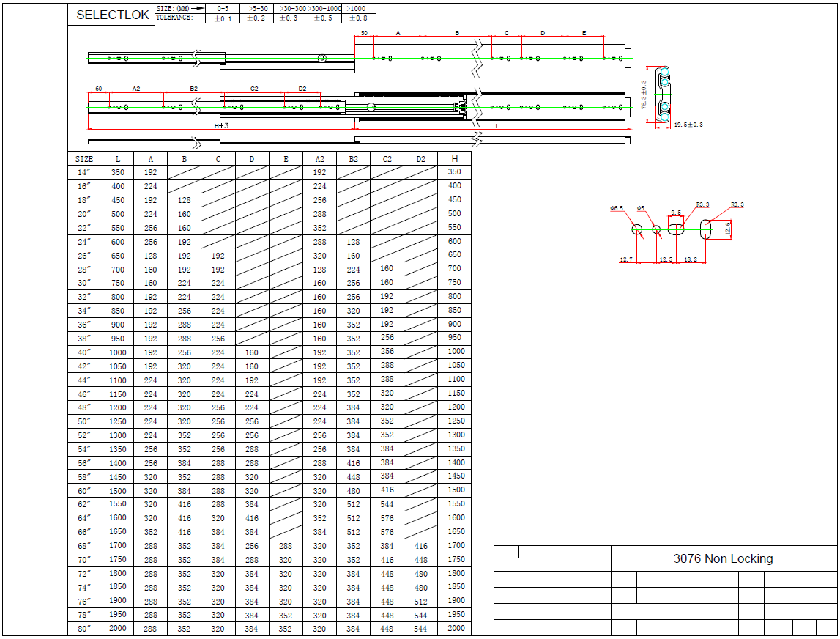Click the ø6.5 hole diameter label
The image size is (840, 639).
tap(617, 209)
